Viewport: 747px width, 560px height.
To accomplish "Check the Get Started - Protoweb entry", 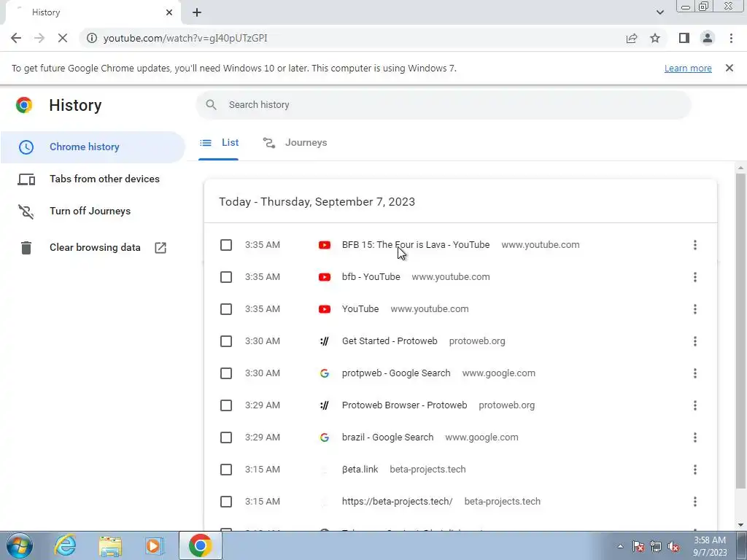I will point(226,341).
